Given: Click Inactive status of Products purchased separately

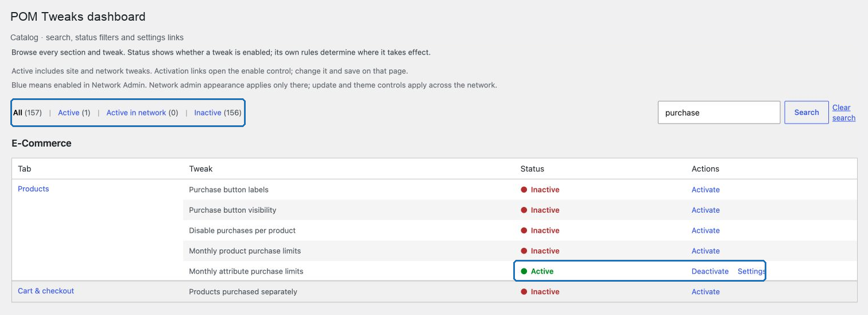Looking at the screenshot, I should pos(545,292).
